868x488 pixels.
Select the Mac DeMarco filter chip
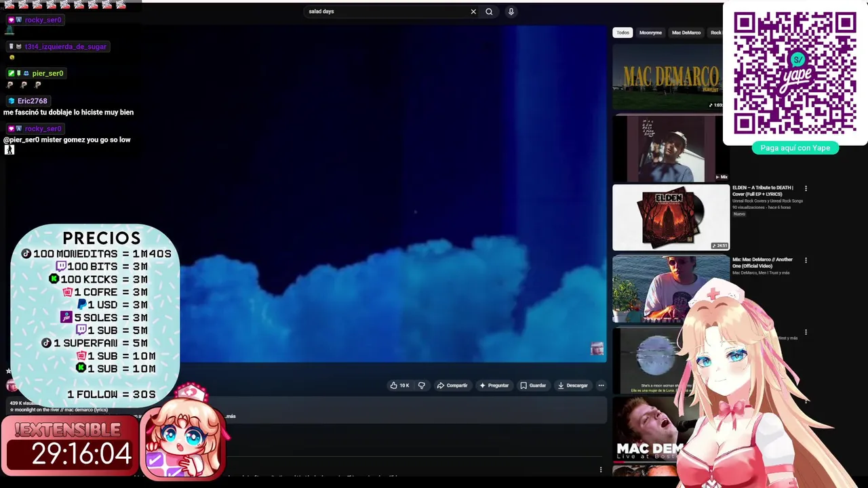[x=686, y=33]
